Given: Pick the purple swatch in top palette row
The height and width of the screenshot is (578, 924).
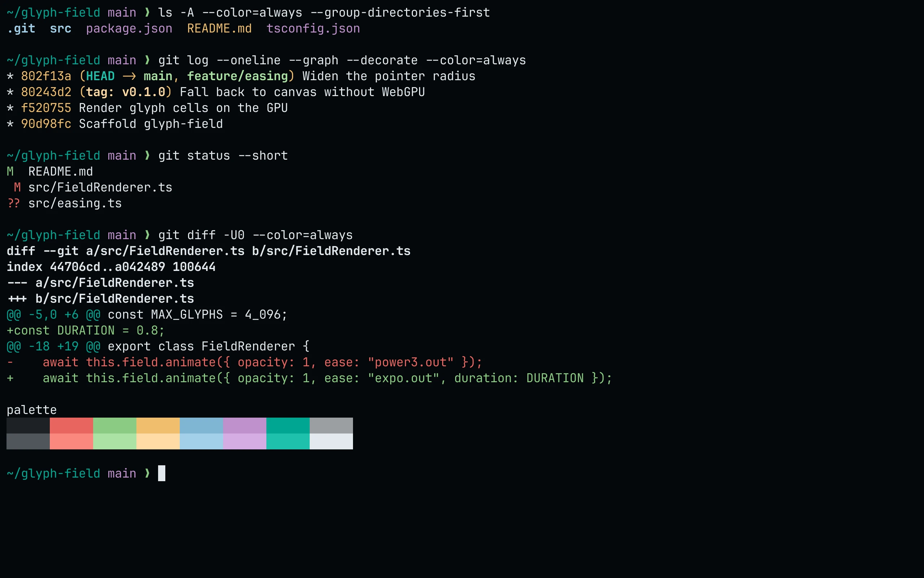Looking at the screenshot, I should click(x=245, y=426).
